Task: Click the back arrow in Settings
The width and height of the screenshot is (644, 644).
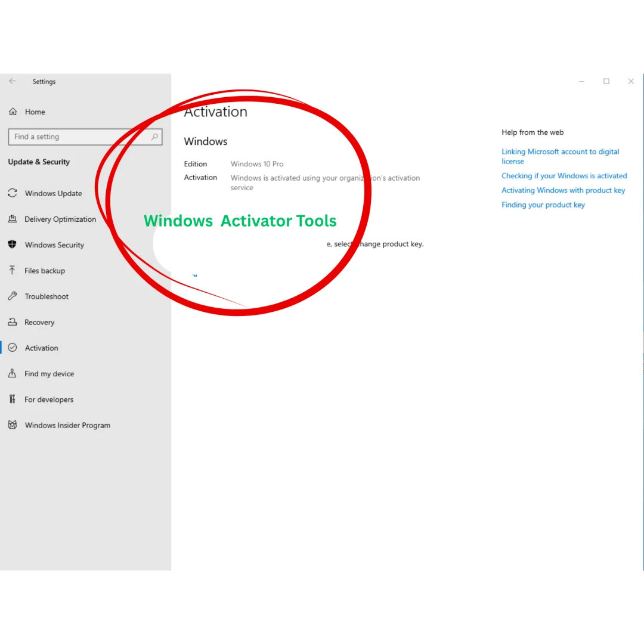Action: (13, 82)
